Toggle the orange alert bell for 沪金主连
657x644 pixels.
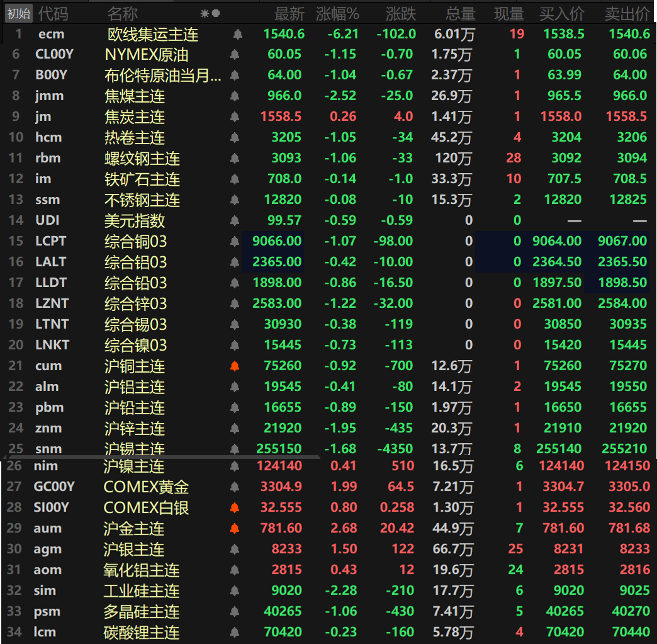235,528
